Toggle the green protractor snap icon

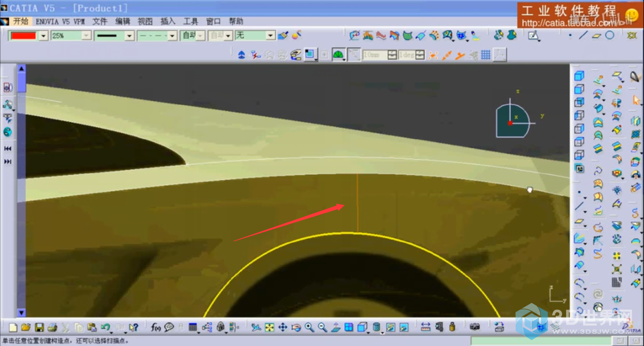coord(338,55)
